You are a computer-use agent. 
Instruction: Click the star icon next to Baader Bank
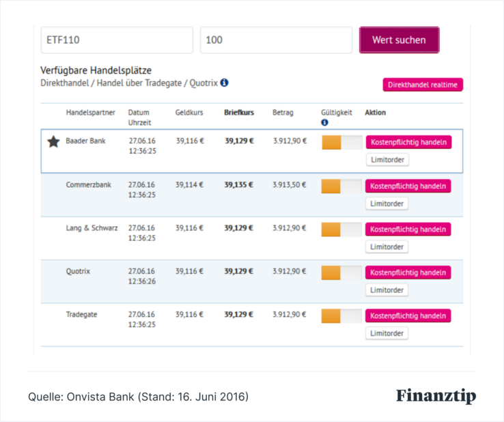(53, 142)
